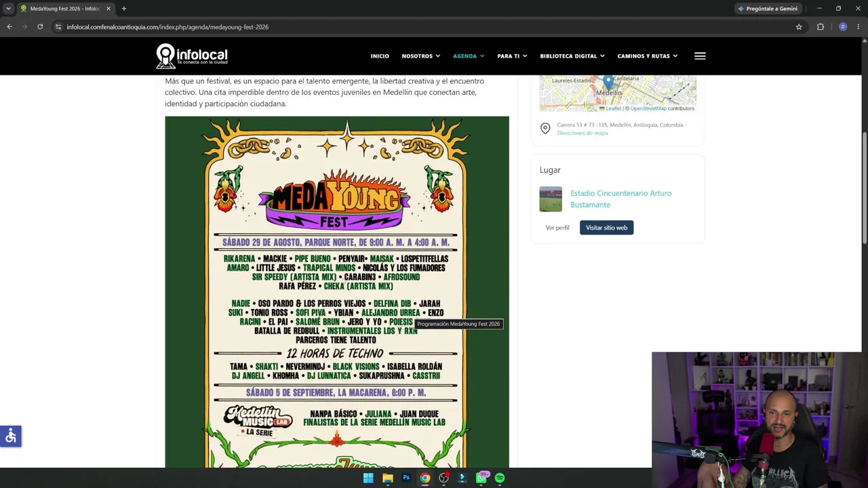Open WhatsApp from the taskbar
The width and height of the screenshot is (868, 488).
click(x=481, y=478)
